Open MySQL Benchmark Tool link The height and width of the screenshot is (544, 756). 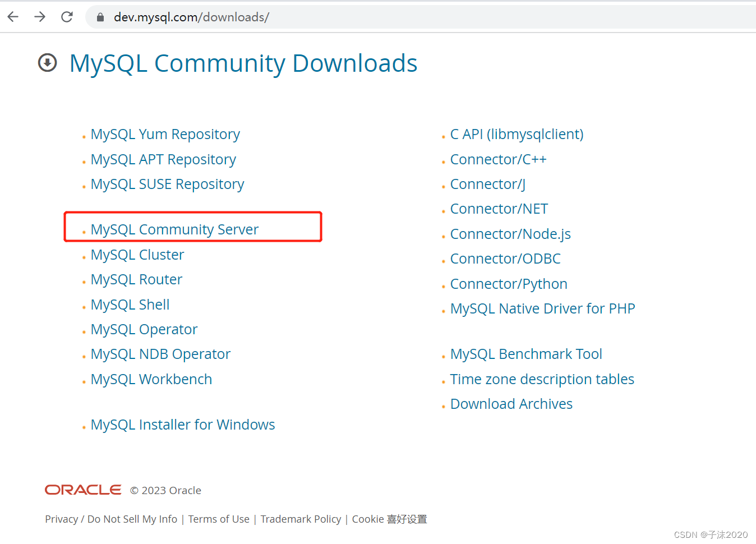click(x=526, y=354)
